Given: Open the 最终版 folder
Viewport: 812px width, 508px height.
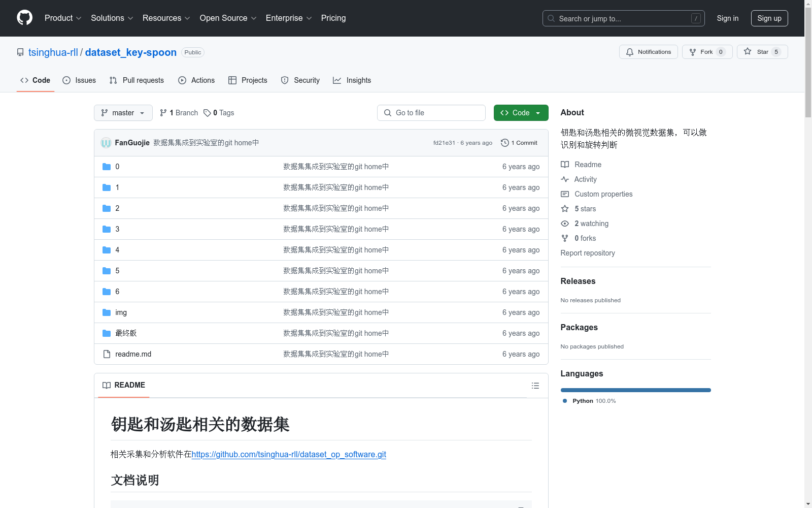Looking at the screenshot, I should pyautogui.click(x=126, y=333).
